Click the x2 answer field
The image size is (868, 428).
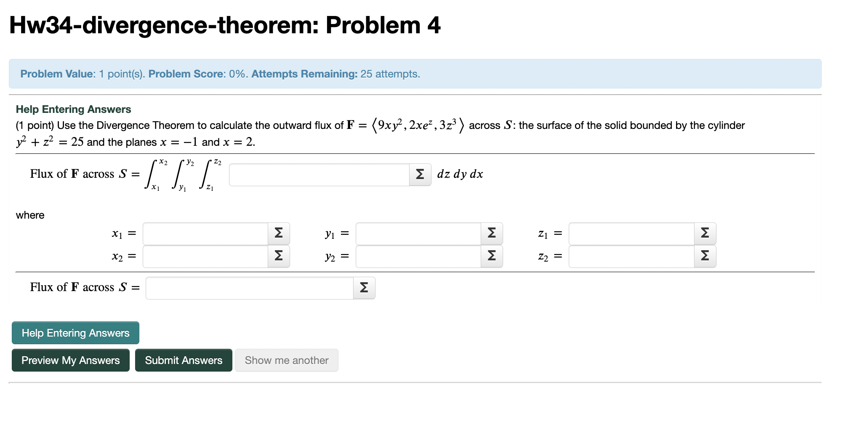pos(205,256)
